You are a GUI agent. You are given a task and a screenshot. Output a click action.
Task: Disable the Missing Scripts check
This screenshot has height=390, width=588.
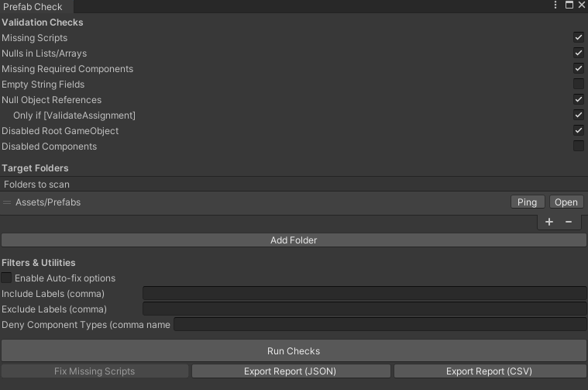point(579,37)
